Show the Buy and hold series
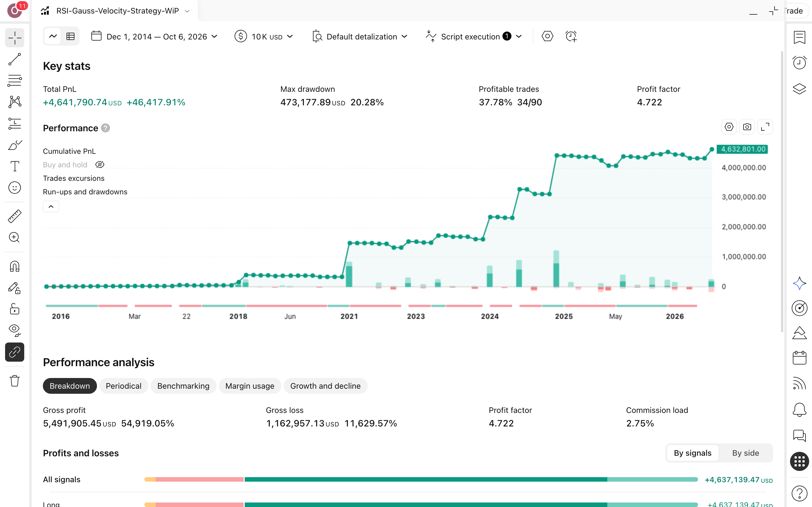Viewport: 812px width, 507px height. (100, 165)
